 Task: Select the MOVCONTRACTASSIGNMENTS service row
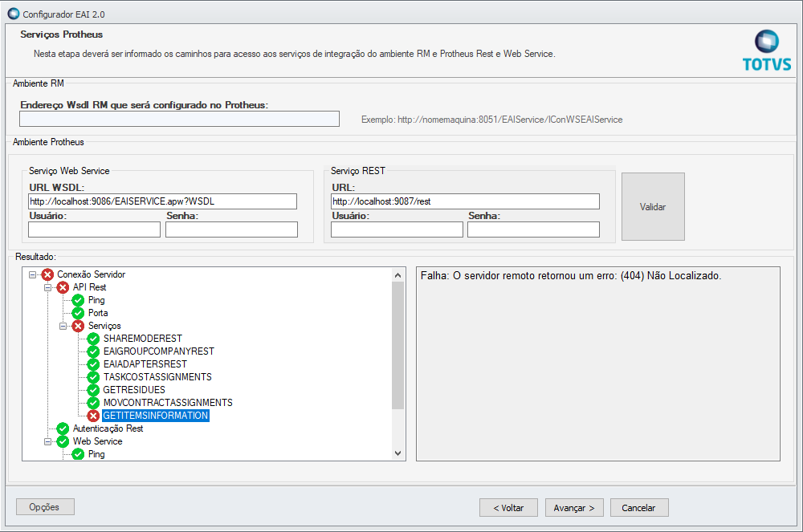(x=168, y=403)
